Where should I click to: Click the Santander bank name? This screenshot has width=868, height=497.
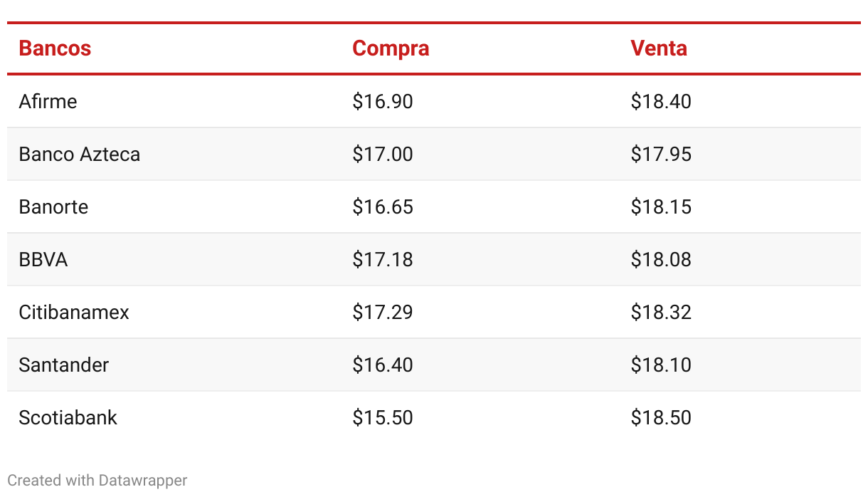(64, 365)
